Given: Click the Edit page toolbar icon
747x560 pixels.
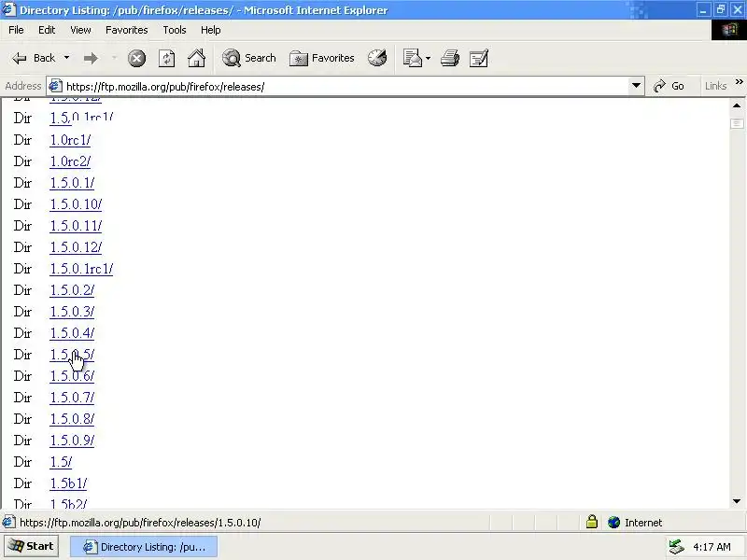Looking at the screenshot, I should point(478,58).
